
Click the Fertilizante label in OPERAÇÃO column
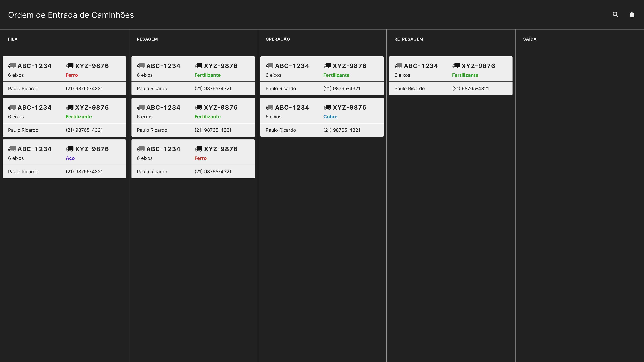tap(336, 75)
